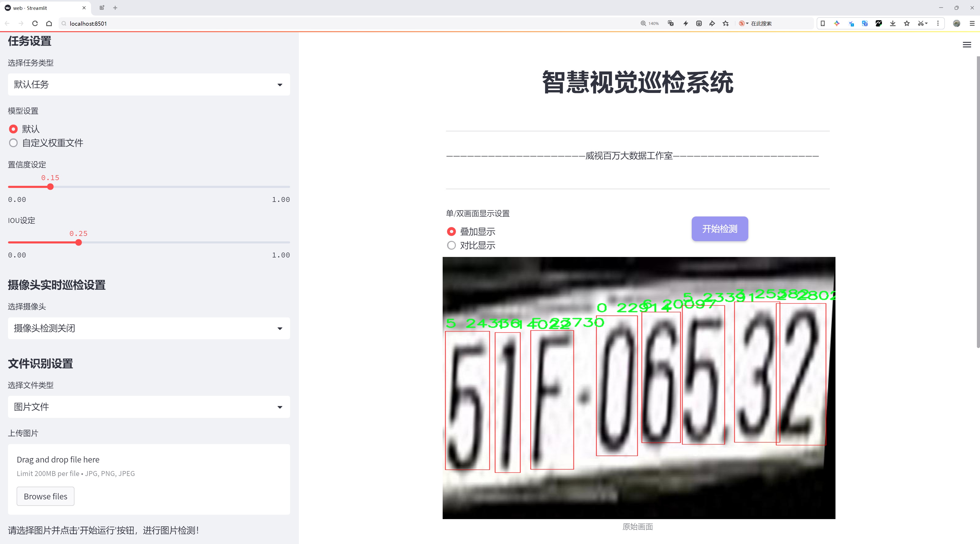Click the user profile avatar

[x=956, y=24]
